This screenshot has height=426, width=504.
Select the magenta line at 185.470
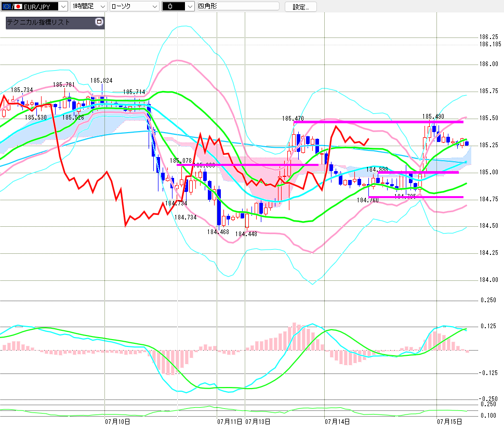click(378, 122)
